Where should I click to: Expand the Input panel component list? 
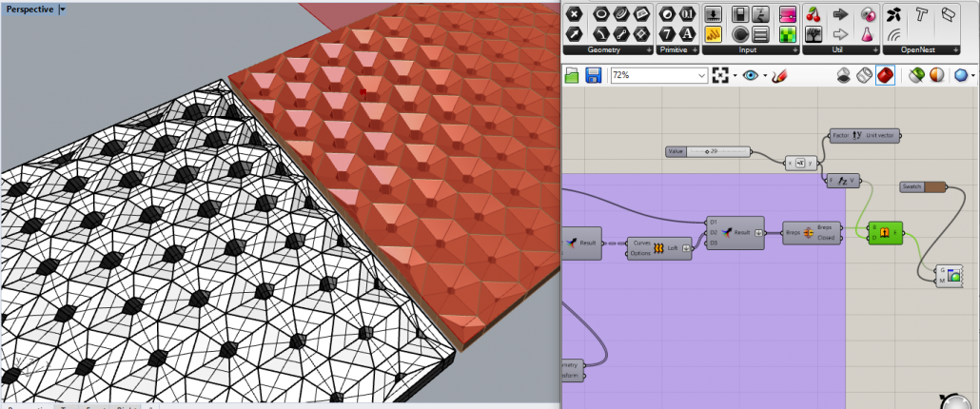click(x=795, y=49)
